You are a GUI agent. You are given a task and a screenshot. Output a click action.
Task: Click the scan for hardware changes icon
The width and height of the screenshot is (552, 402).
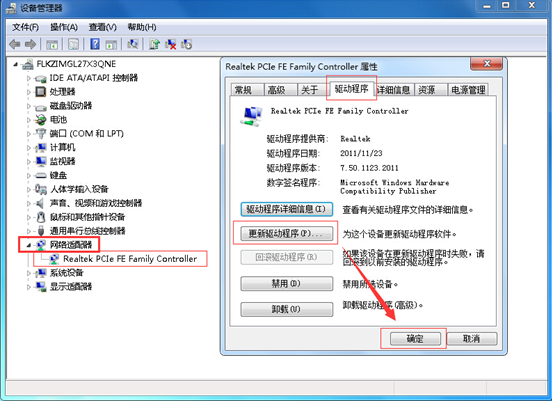133,44
